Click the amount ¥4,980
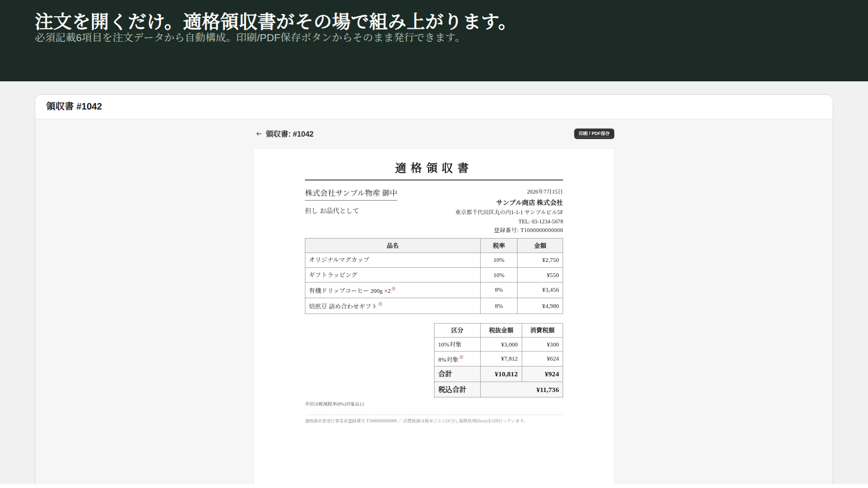Viewport: 868px width, 488px height. point(550,306)
